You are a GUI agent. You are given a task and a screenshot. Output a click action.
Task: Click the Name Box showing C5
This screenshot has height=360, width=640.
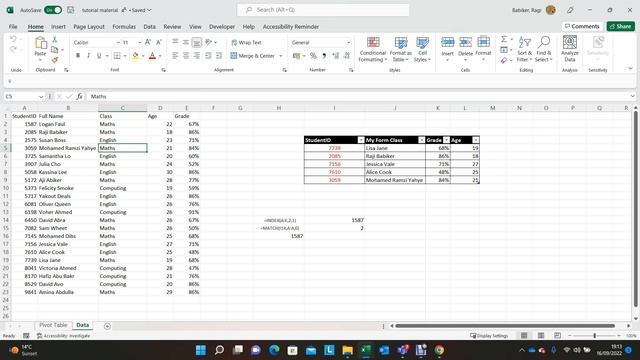click(24, 96)
